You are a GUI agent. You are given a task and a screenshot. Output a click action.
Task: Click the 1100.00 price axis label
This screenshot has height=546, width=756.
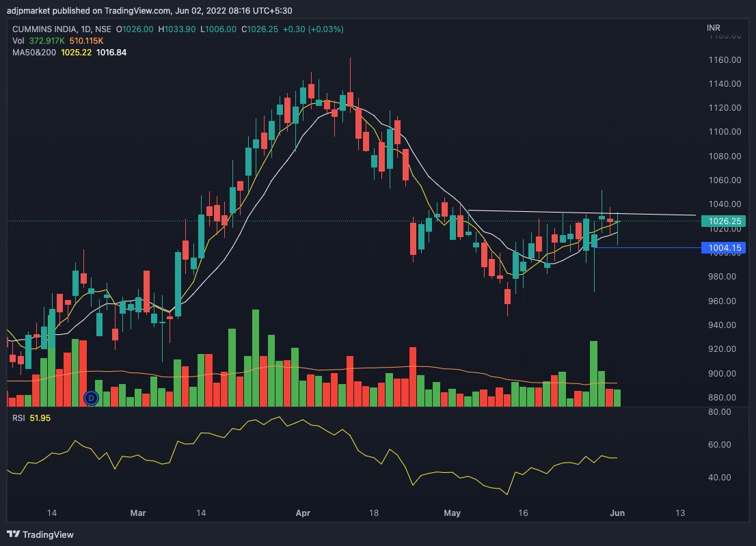pyautogui.click(x=725, y=132)
